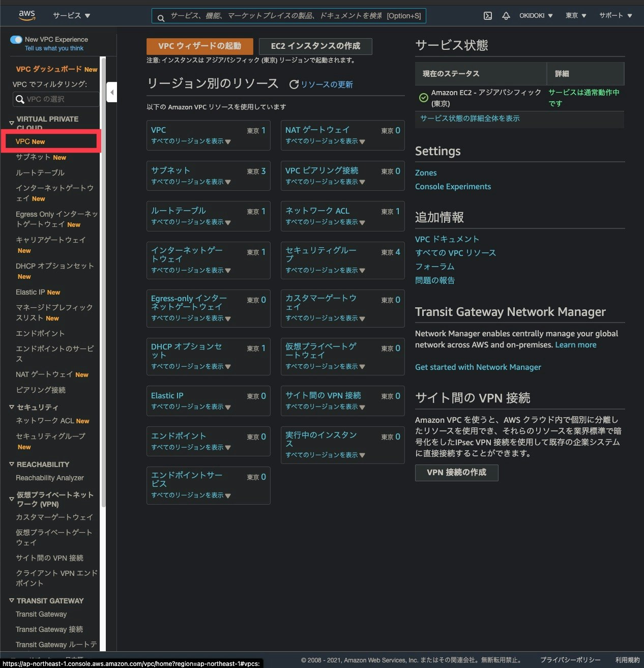Screen dimensions: 644x668
Task: Focus the top service search field
Action: (288, 16)
